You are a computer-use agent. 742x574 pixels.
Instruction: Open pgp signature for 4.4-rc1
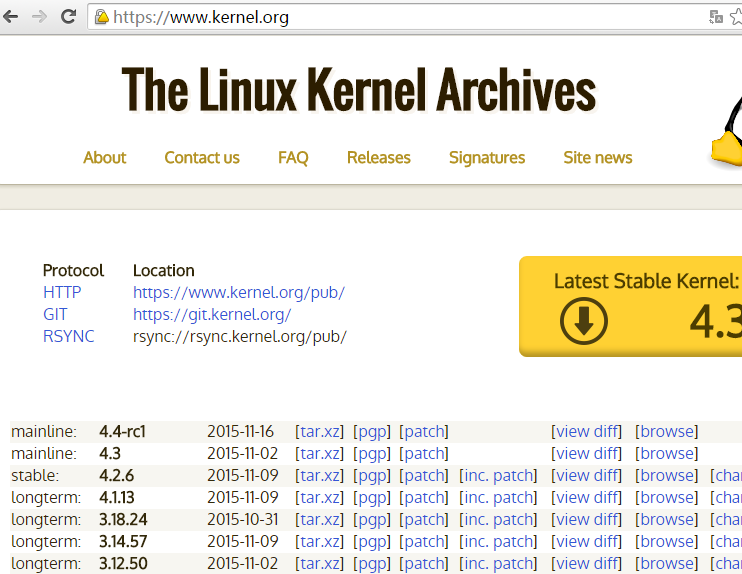[372, 432]
